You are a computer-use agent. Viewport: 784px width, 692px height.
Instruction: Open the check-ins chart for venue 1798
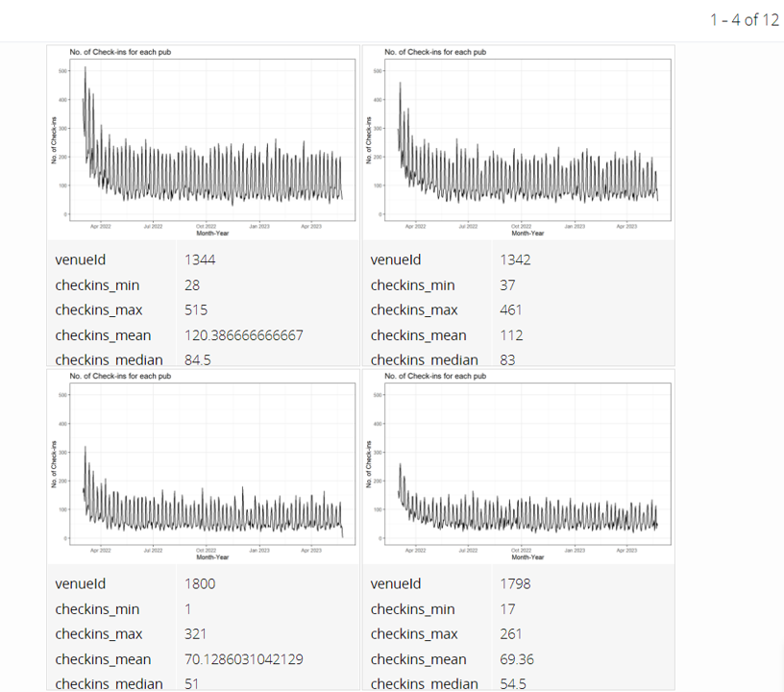click(x=519, y=466)
